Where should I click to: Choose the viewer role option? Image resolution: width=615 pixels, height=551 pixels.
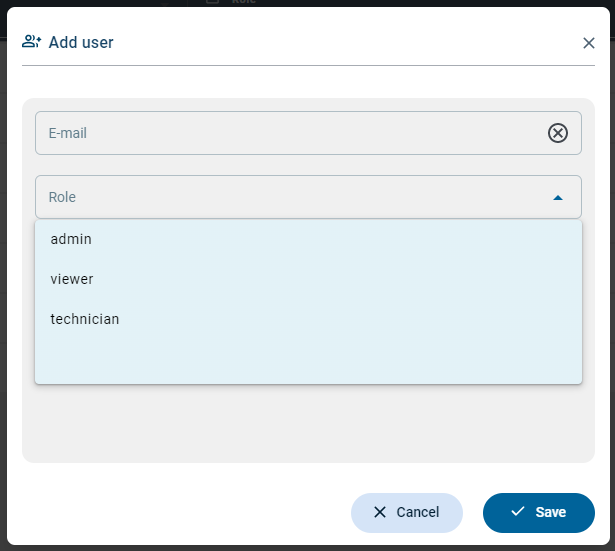pos(308,279)
